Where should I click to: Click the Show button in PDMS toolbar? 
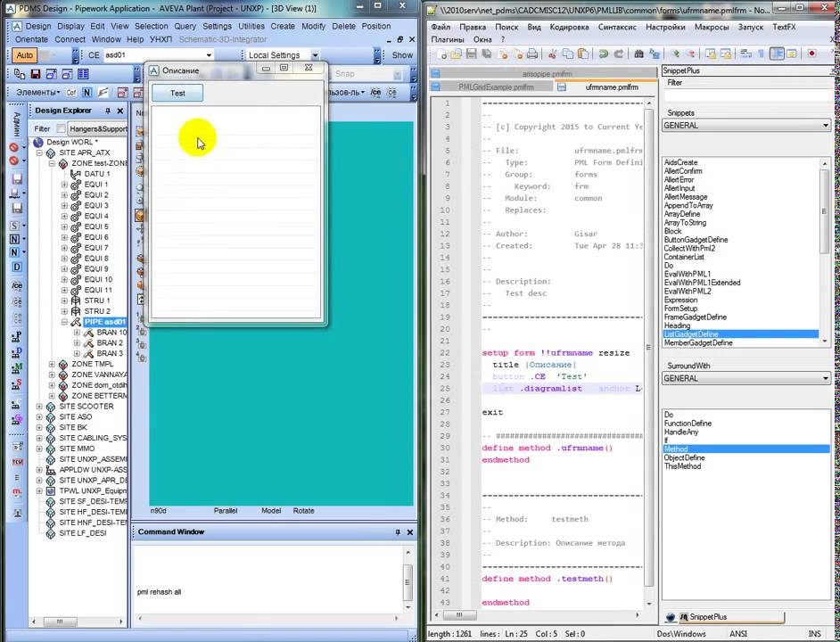point(402,55)
